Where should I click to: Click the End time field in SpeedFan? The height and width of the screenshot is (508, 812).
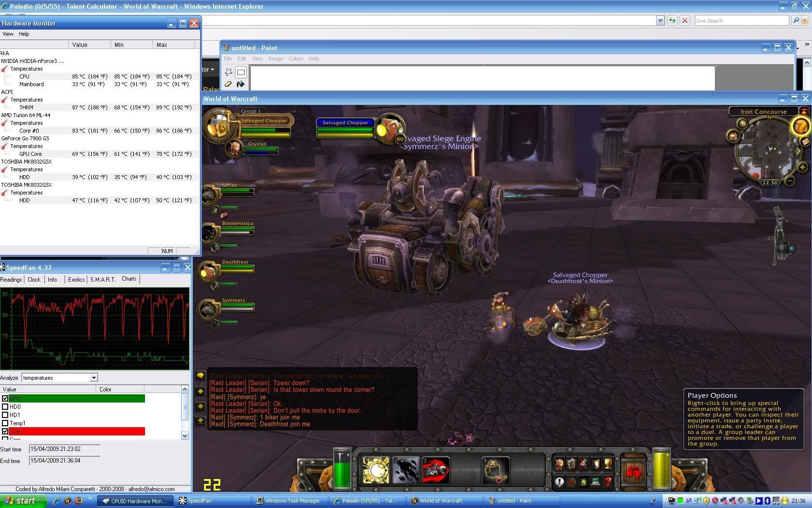pyautogui.click(x=64, y=461)
